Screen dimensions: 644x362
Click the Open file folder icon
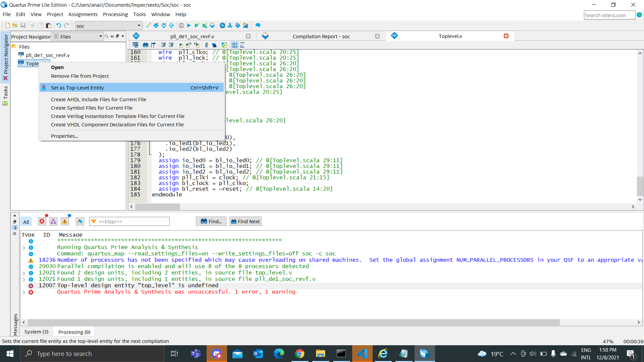pyautogui.click(x=15, y=25)
